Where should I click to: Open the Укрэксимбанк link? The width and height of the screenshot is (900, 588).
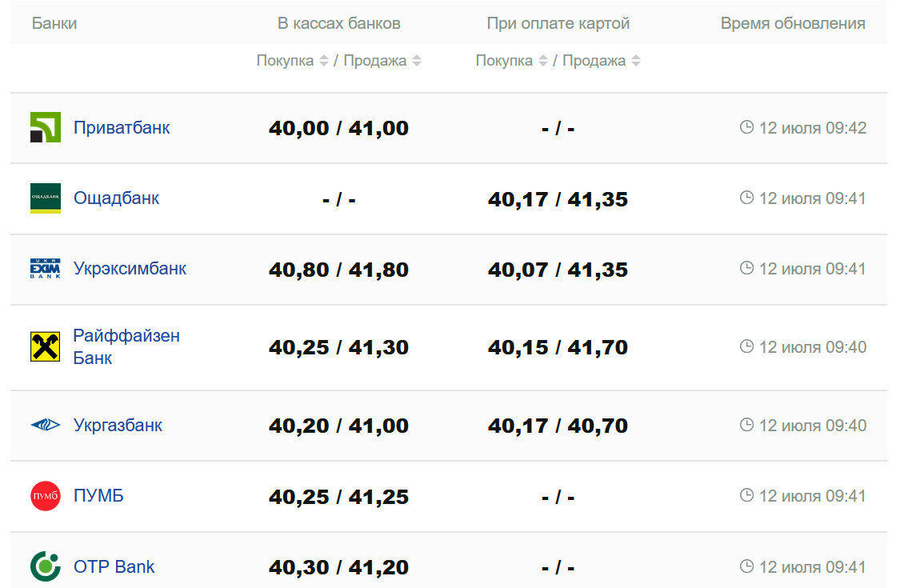(130, 269)
